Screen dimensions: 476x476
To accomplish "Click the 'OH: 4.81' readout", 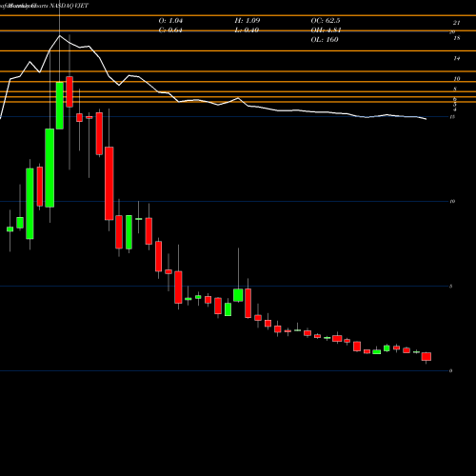I will coord(326,30).
